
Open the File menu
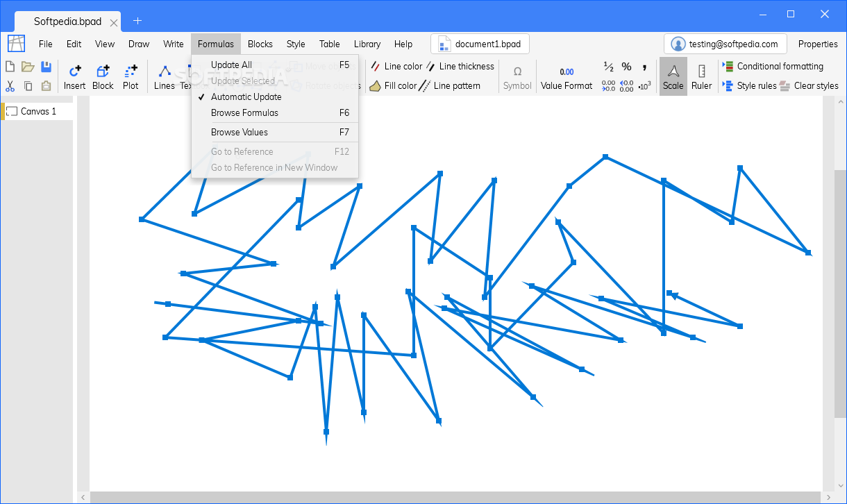point(46,44)
